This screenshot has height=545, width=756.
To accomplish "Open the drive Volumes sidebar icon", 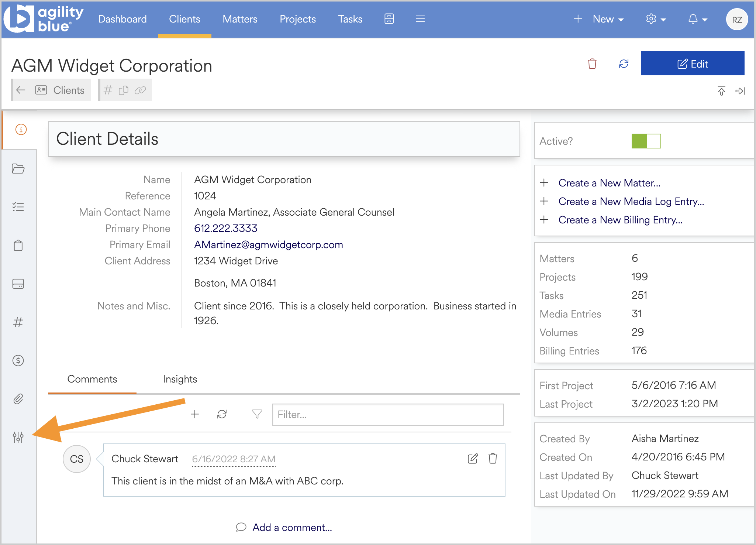I will click(18, 284).
